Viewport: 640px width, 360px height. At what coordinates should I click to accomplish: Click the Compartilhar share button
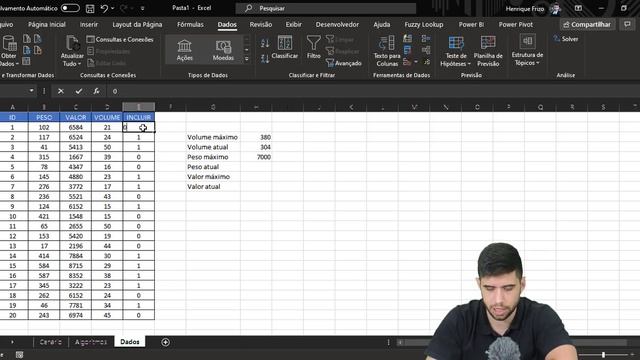click(x=587, y=24)
